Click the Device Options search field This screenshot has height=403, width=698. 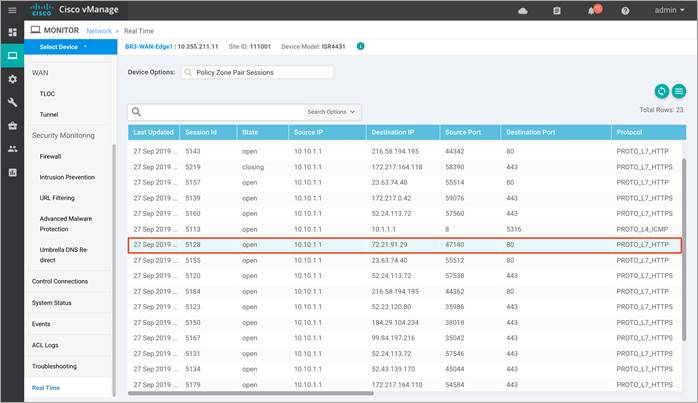(x=257, y=72)
